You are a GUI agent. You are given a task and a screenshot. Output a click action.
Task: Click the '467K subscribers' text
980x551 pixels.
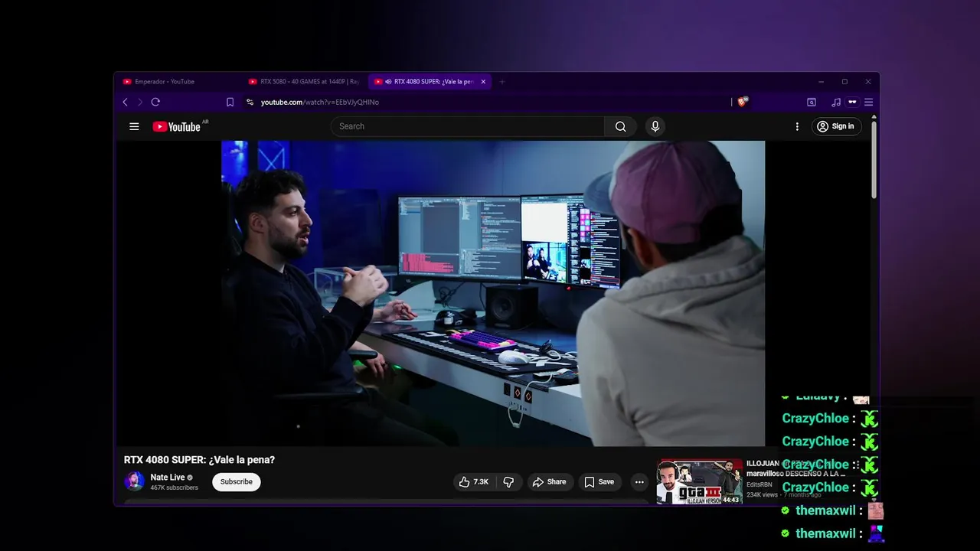pyautogui.click(x=174, y=487)
